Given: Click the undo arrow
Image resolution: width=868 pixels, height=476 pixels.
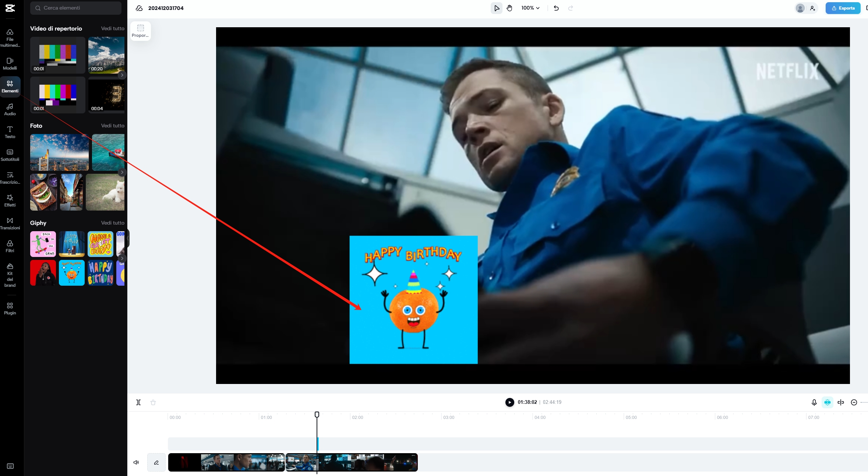Looking at the screenshot, I should coord(556,8).
